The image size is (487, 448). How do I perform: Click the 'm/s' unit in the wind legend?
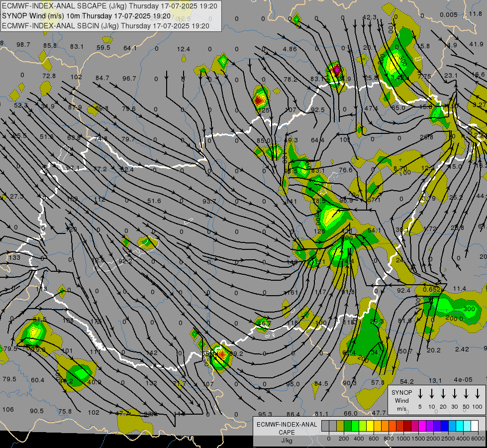(401, 409)
